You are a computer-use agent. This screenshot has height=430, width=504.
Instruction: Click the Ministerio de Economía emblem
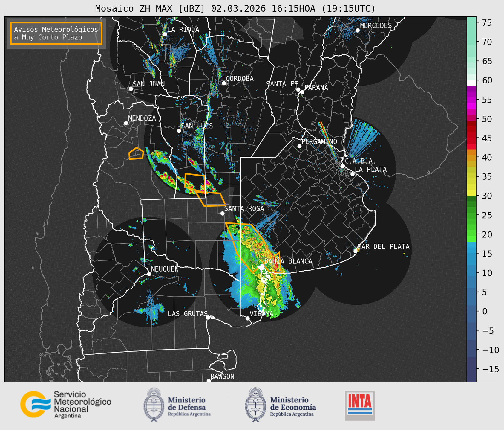[256, 405]
